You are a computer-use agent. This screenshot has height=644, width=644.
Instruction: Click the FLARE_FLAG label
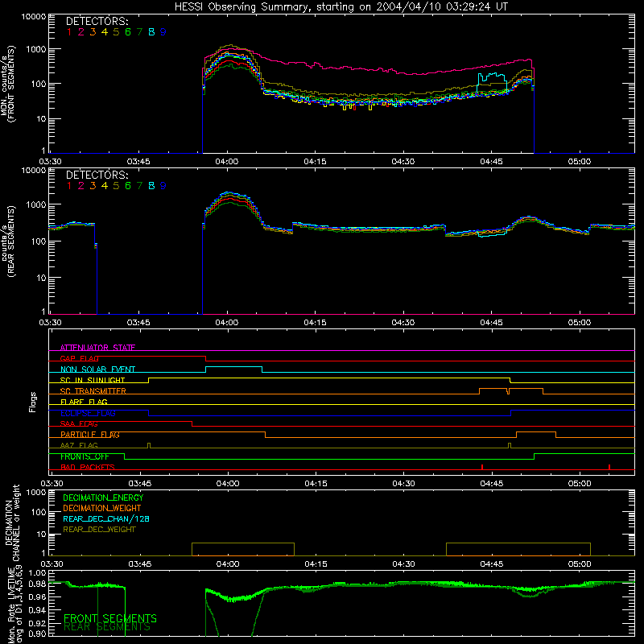click(x=84, y=402)
